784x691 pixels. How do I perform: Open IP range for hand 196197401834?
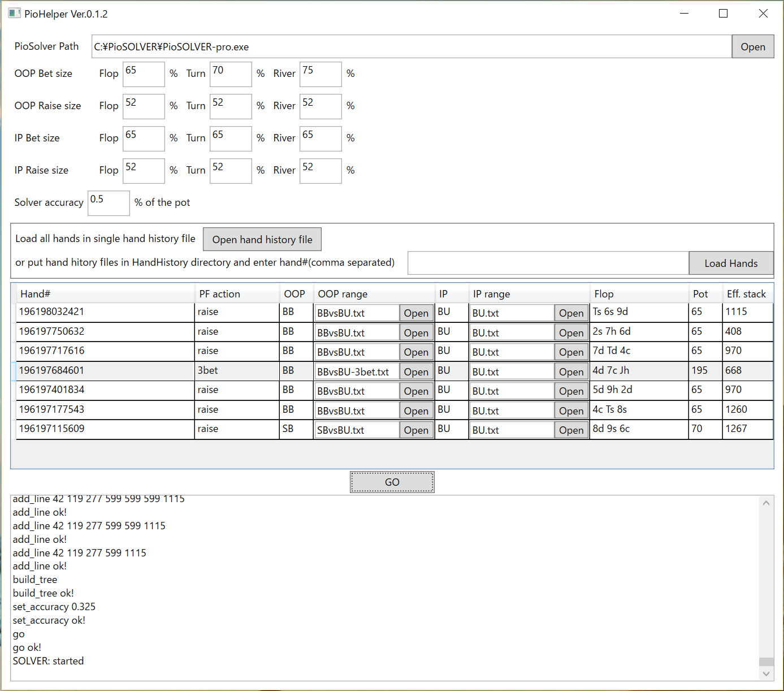tap(571, 391)
